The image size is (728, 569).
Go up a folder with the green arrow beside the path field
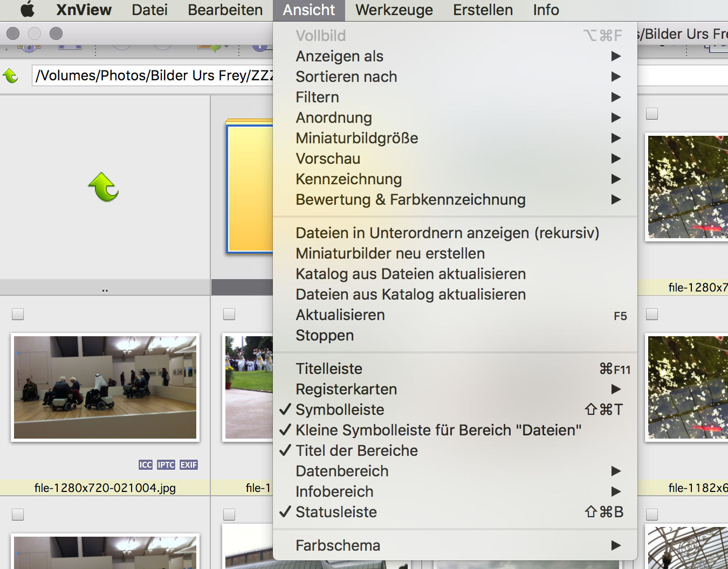[x=11, y=75]
